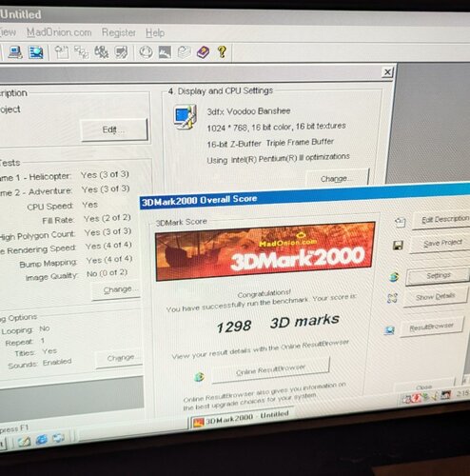Click Change button in benchmark options section
Image resolution: width=470 pixels, height=476 pixels.
click(120, 358)
